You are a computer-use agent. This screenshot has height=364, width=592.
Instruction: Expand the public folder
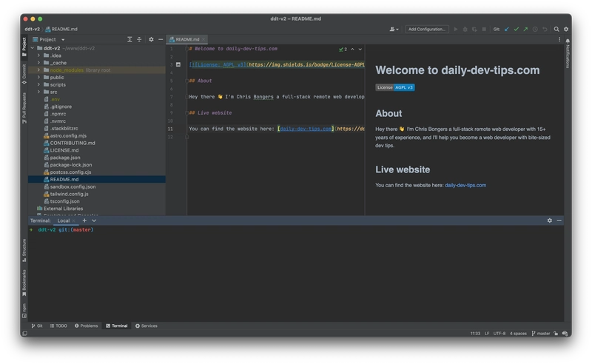[x=38, y=78]
